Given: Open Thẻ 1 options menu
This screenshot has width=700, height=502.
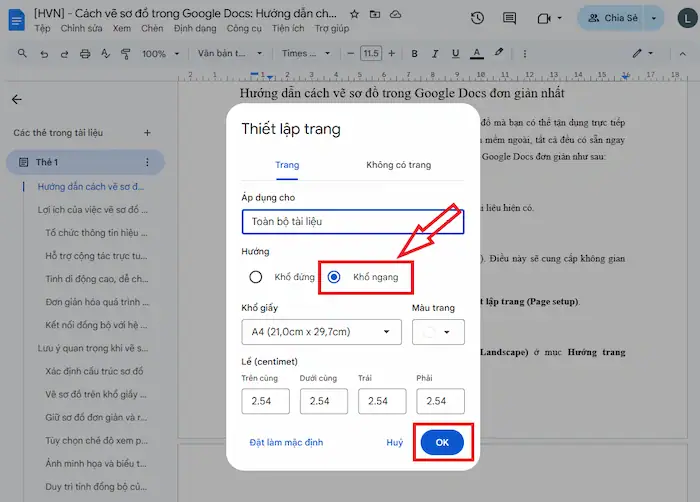Looking at the screenshot, I should [x=147, y=162].
